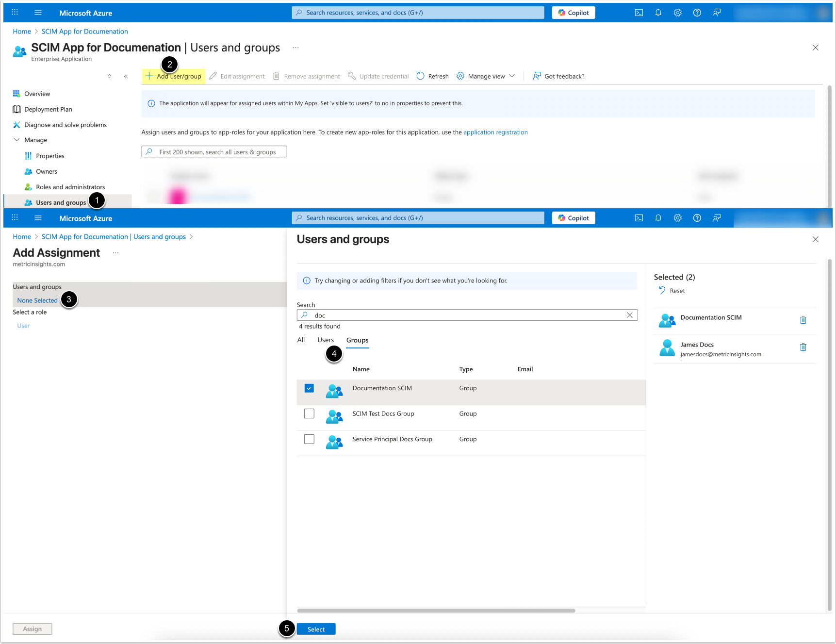
Task: Click SCIM App for Documenation breadcrumb link
Action: 85,32
